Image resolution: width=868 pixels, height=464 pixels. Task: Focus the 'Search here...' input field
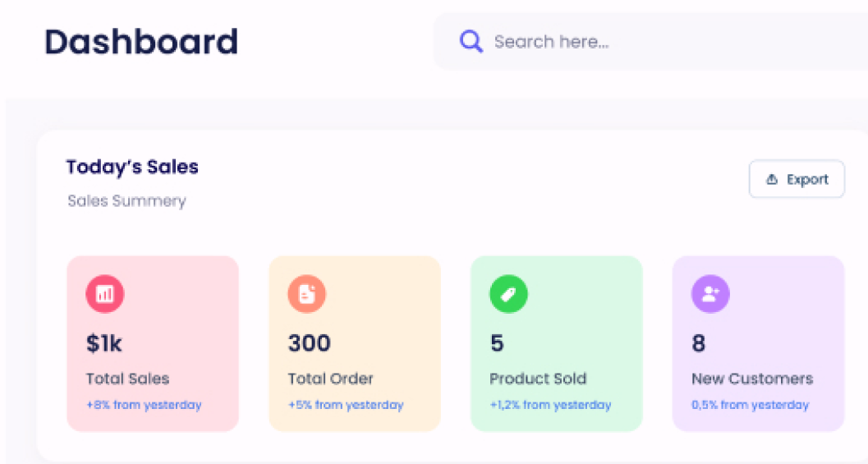pyautogui.click(x=650, y=42)
